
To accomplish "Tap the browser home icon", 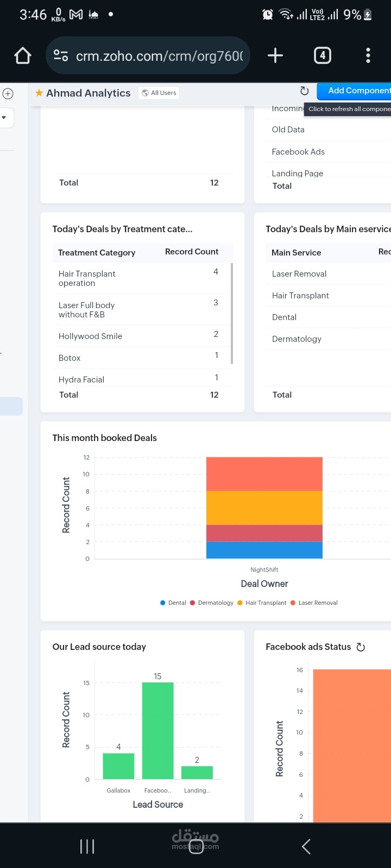I will coord(23,55).
